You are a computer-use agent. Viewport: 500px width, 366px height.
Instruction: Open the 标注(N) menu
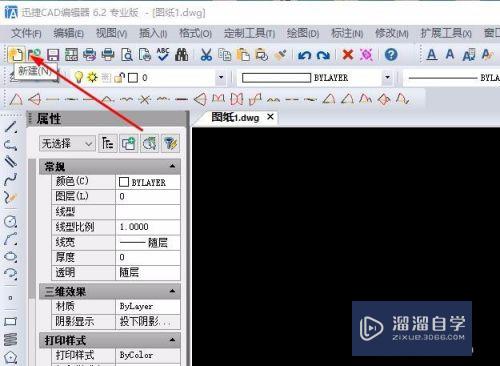click(x=347, y=33)
